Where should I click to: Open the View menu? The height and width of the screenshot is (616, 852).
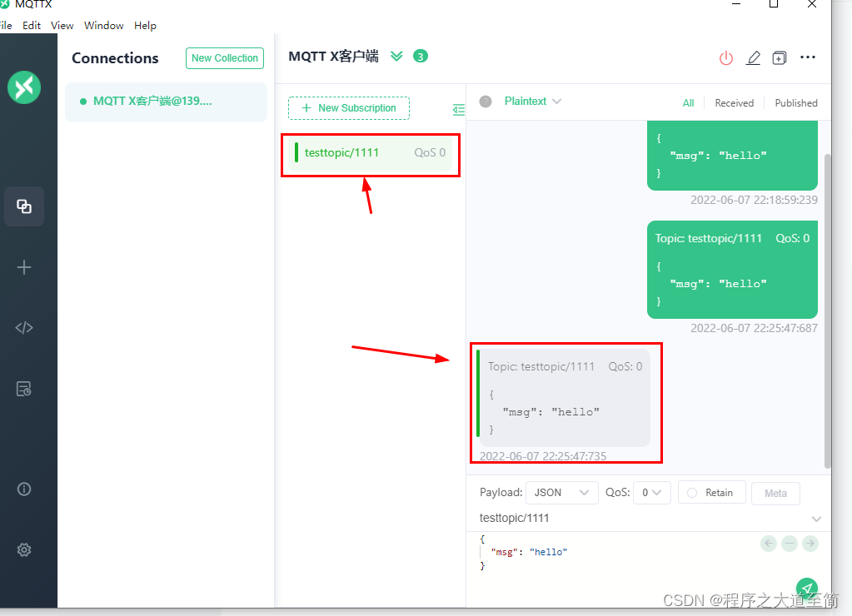[x=62, y=26]
